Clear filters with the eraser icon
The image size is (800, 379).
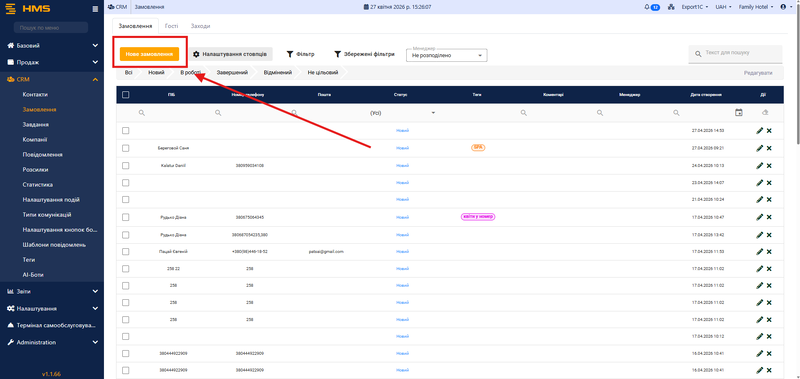(x=764, y=112)
